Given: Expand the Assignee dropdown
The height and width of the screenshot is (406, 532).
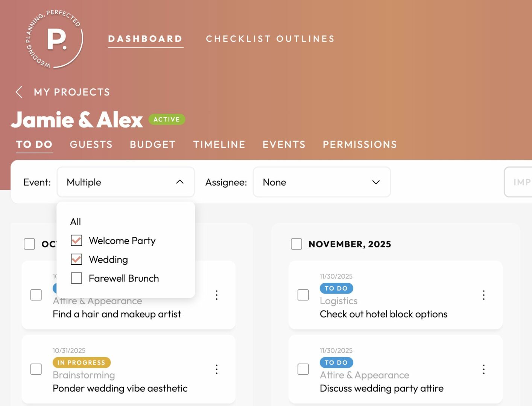Looking at the screenshot, I should 322,182.
